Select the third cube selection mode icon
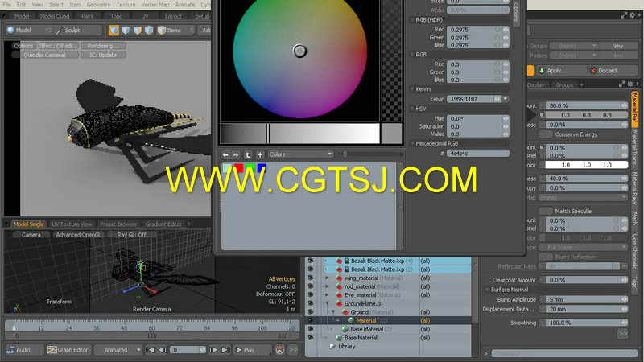The width and height of the screenshot is (644, 362). click(x=137, y=30)
